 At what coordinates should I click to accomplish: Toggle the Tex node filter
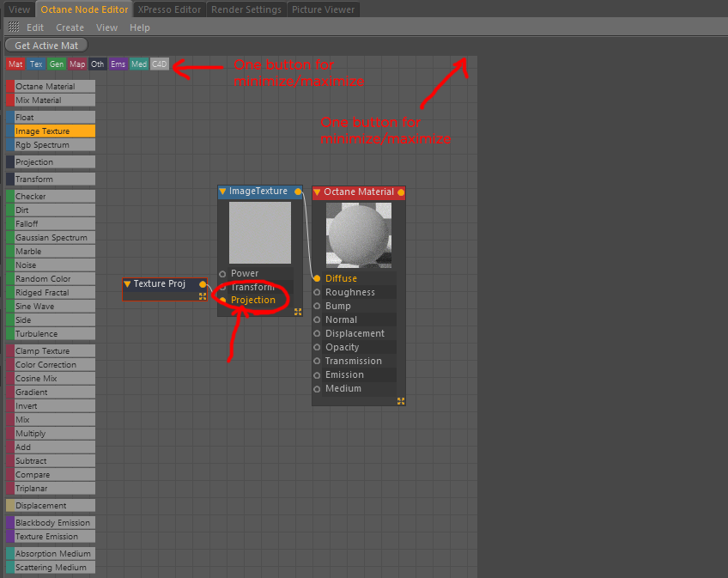pos(36,64)
